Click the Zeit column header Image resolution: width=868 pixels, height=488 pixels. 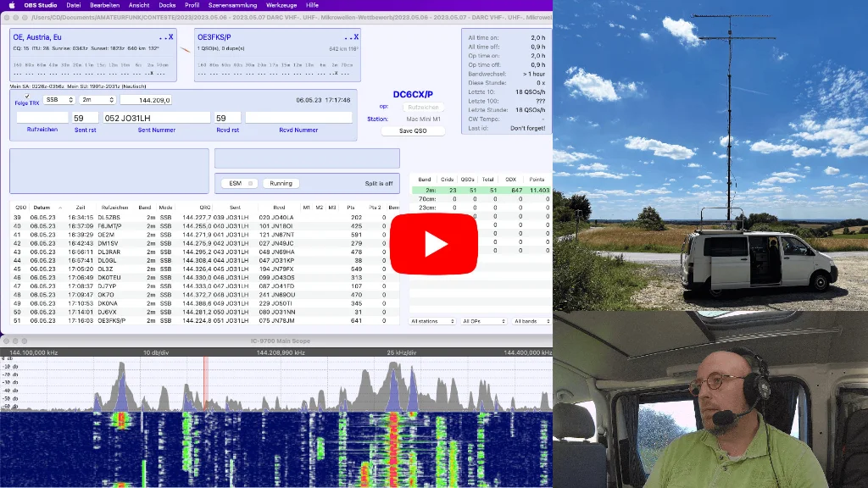pos(81,208)
